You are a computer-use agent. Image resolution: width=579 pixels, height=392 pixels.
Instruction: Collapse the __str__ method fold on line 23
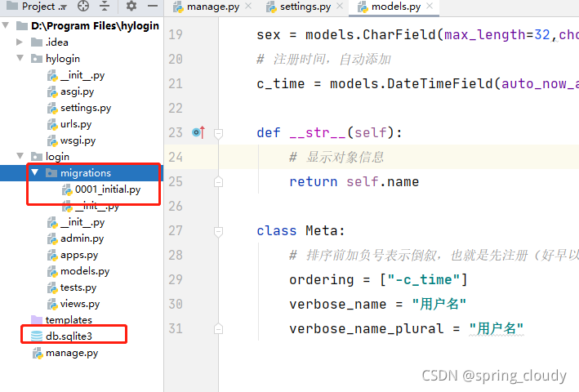pos(218,133)
